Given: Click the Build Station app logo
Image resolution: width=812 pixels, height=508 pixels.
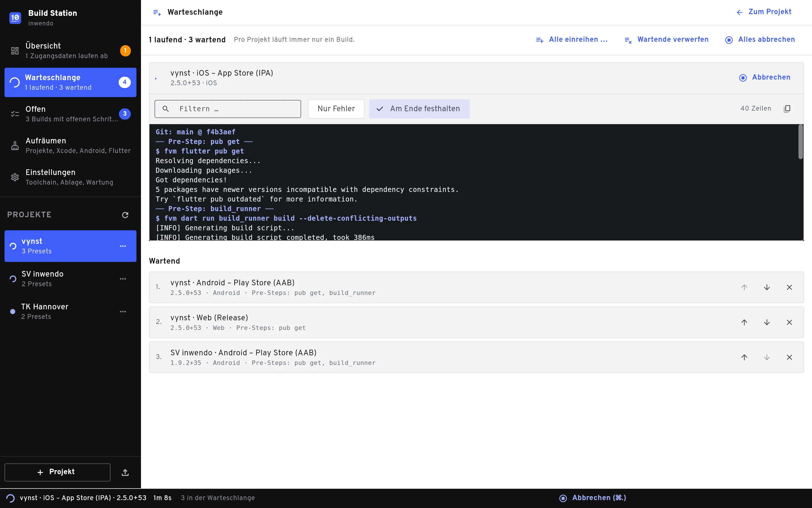Looking at the screenshot, I should click(15, 17).
